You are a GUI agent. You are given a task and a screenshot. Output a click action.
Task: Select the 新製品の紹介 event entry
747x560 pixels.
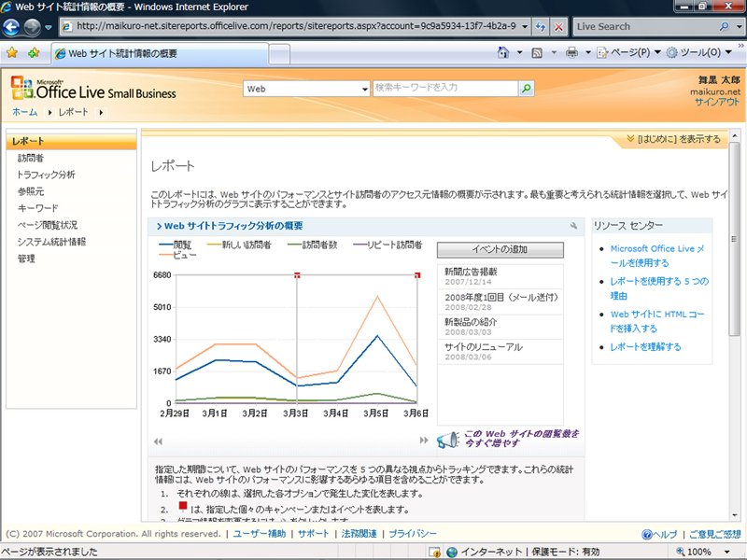(x=500, y=327)
